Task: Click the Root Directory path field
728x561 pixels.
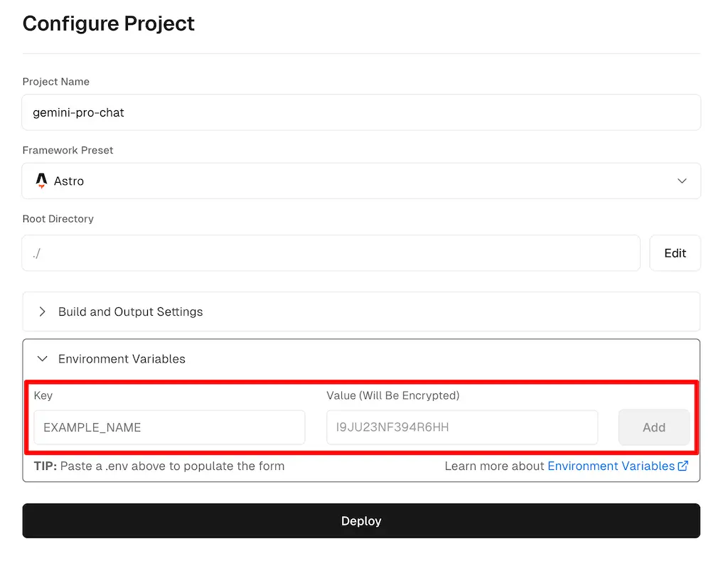Action: [331, 253]
